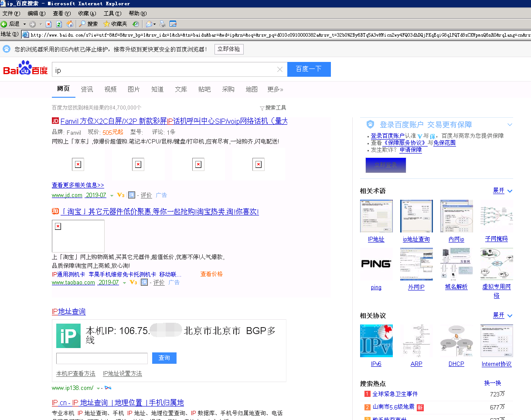Click the 立即登录 blue button

[385, 165]
